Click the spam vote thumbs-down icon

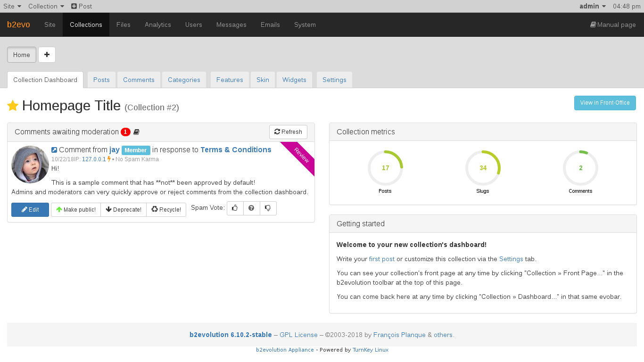click(x=268, y=208)
